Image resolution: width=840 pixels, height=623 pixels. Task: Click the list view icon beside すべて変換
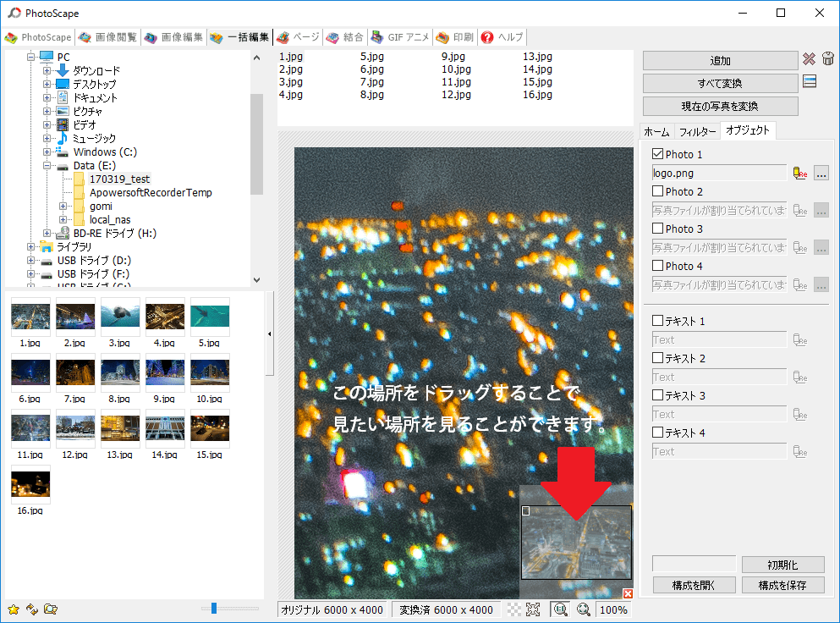click(809, 82)
